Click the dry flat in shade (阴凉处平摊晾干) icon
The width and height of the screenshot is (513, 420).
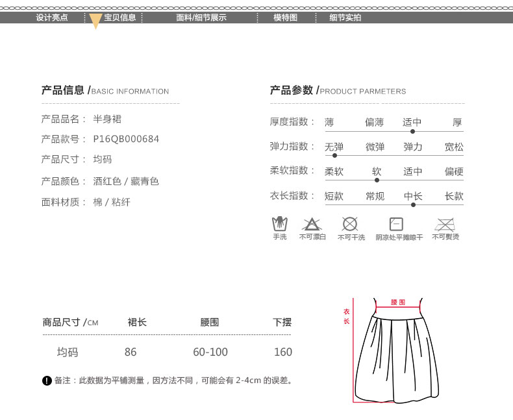tap(396, 224)
